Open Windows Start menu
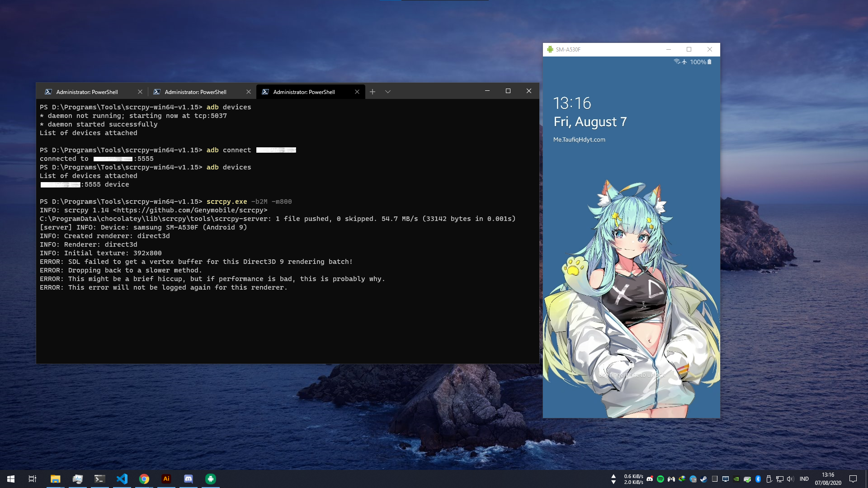Image resolution: width=868 pixels, height=488 pixels. (11, 479)
